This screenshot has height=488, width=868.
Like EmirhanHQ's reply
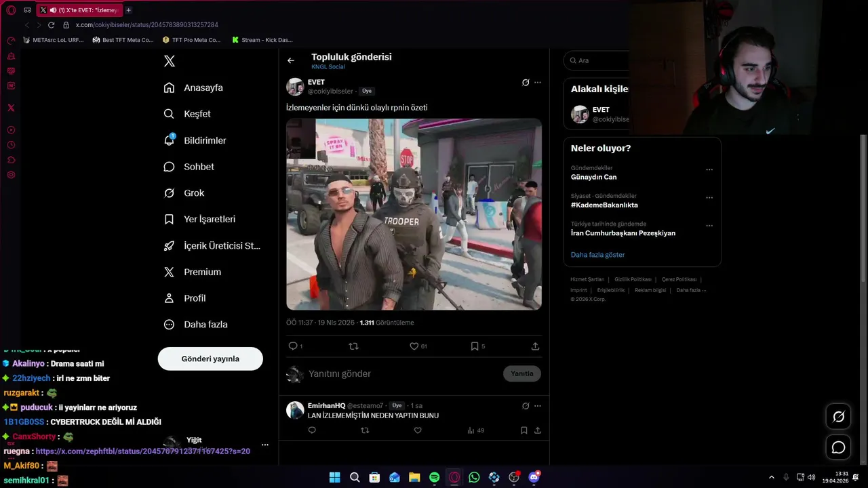coord(418,430)
